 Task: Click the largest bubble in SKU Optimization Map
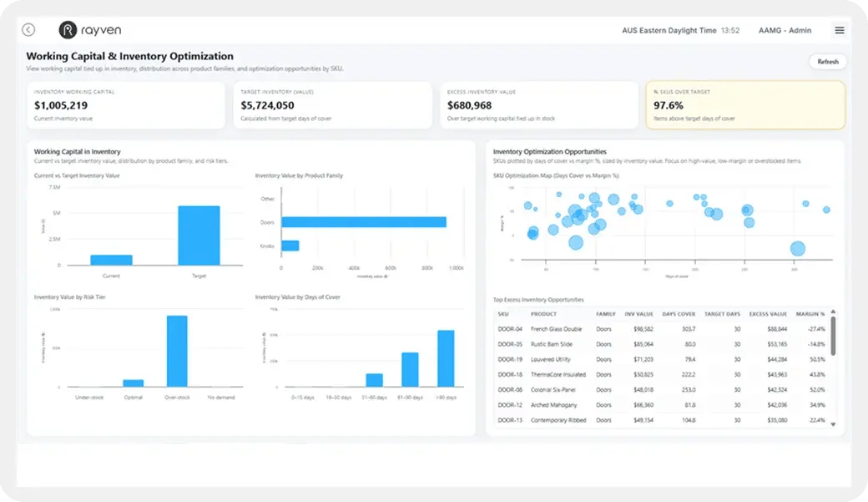(x=797, y=248)
